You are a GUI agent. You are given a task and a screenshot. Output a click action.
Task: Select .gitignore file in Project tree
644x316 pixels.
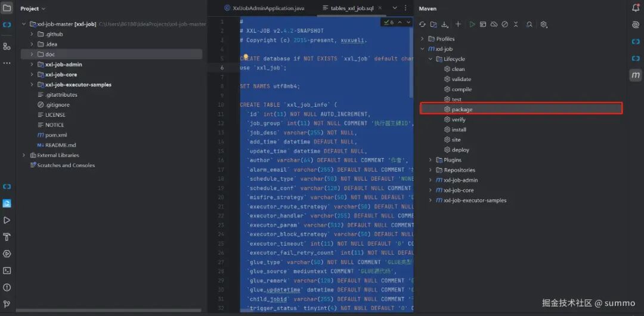(57, 105)
